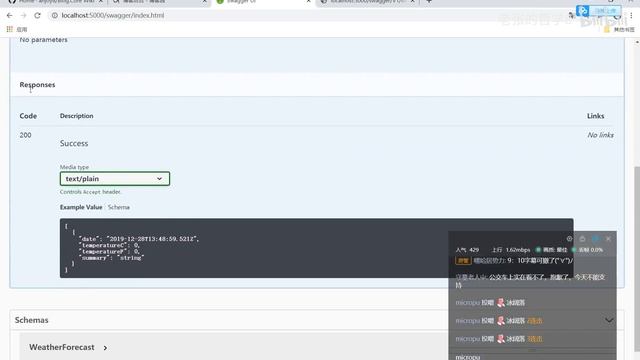Close the Swagger UI tab
This screenshot has height=360, width=640.
pyautogui.click(x=309, y=2)
